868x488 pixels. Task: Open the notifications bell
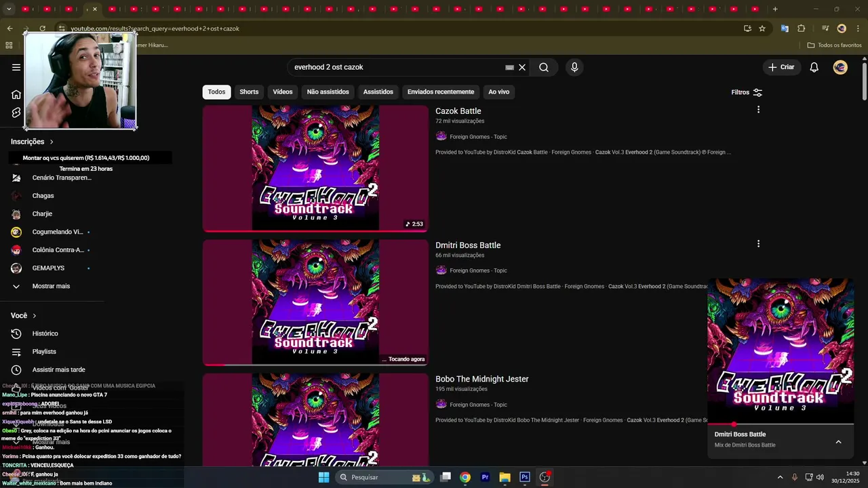tap(814, 67)
